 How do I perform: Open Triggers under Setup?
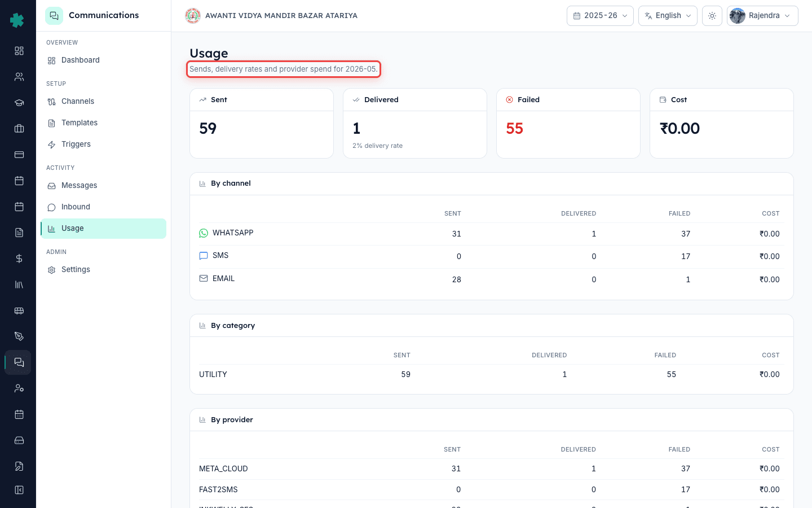click(103, 144)
